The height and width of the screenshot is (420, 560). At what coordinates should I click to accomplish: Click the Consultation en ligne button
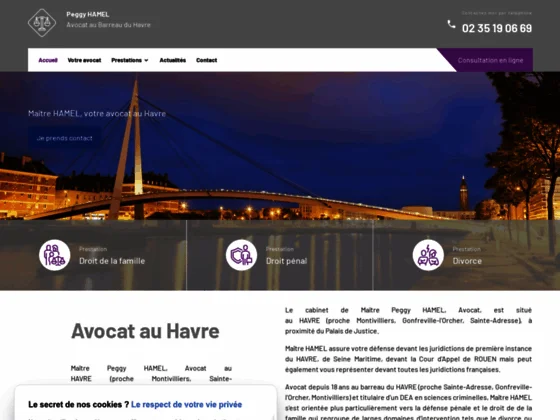point(490,60)
